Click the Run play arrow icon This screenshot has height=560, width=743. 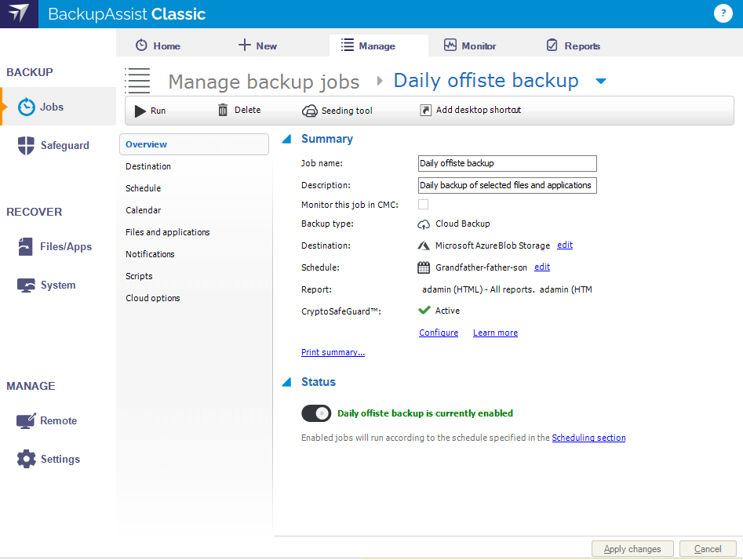pos(140,111)
